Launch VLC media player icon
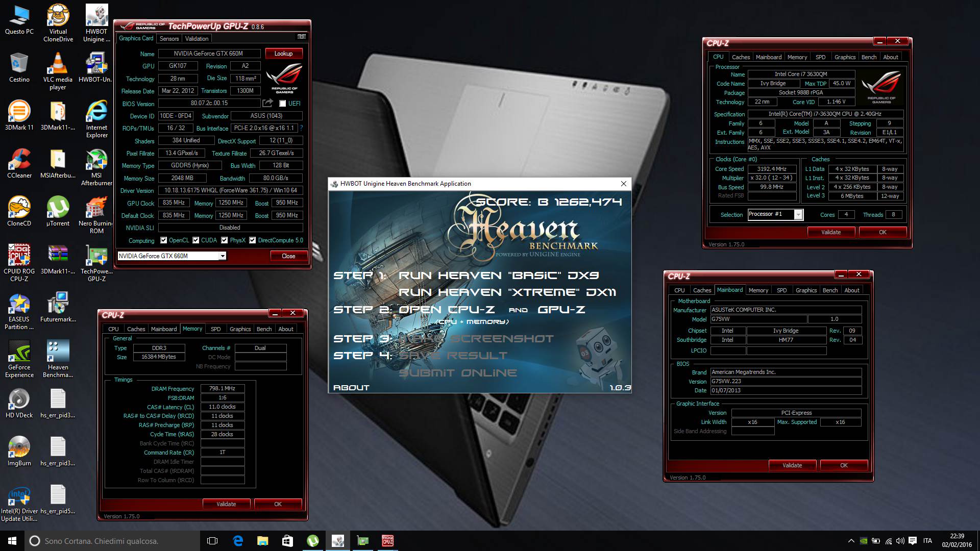This screenshot has width=980, height=551. [x=58, y=71]
